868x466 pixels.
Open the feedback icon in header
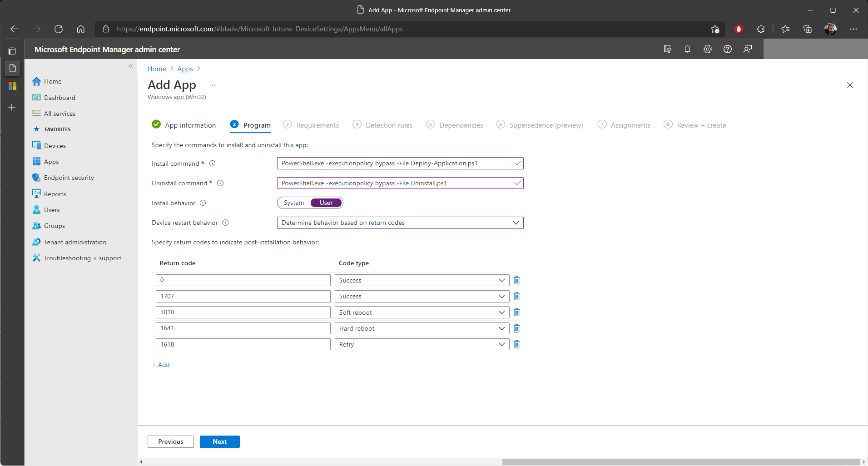coord(747,49)
